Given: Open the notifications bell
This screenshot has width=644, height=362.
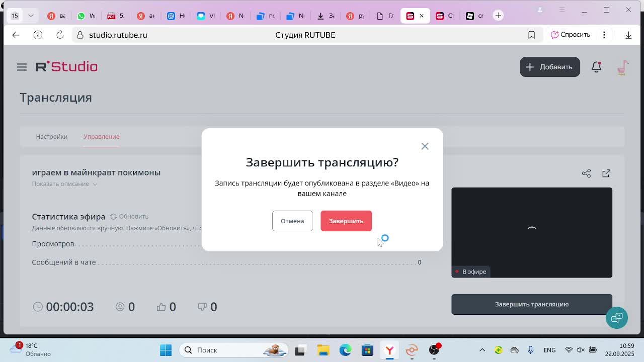Looking at the screenshot, I should 596,67.
